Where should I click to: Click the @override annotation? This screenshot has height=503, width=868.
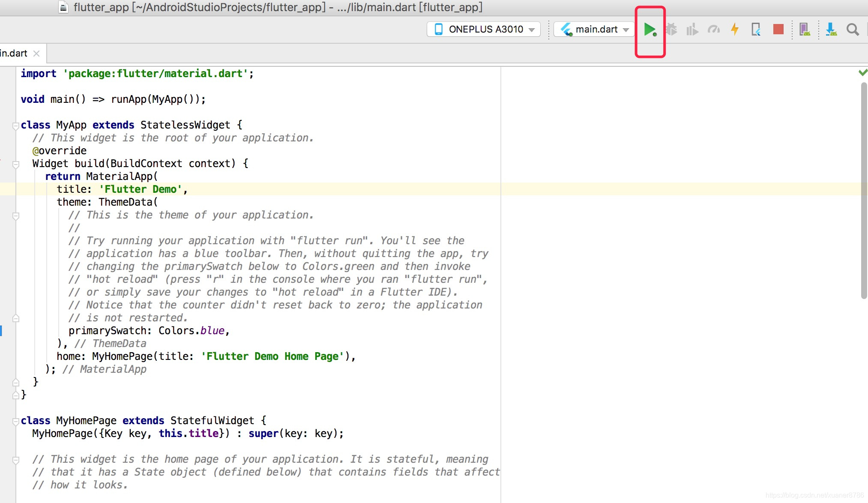click(60, 151)
